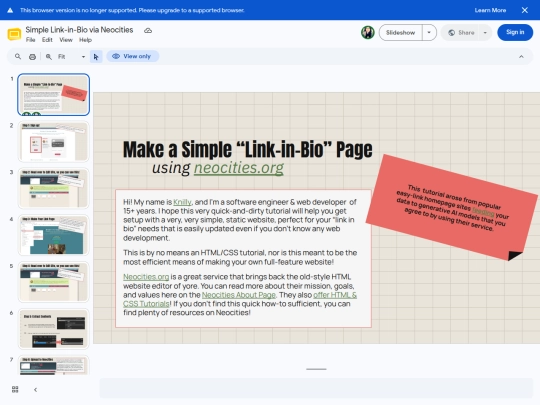The image size is (540, 405).
Task: Click the warning triangle in banner
Action: [10, 10]
